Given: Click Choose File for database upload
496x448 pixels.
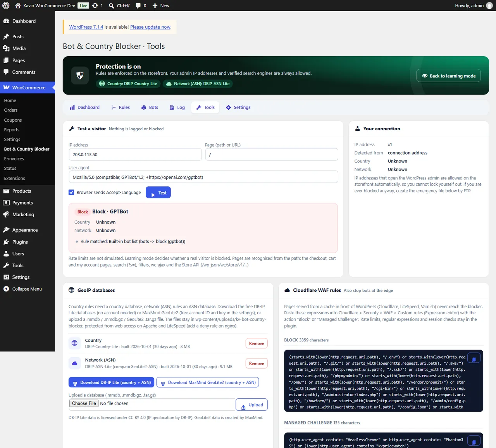Looking at the screenshot, I should (x=84, y=403).
